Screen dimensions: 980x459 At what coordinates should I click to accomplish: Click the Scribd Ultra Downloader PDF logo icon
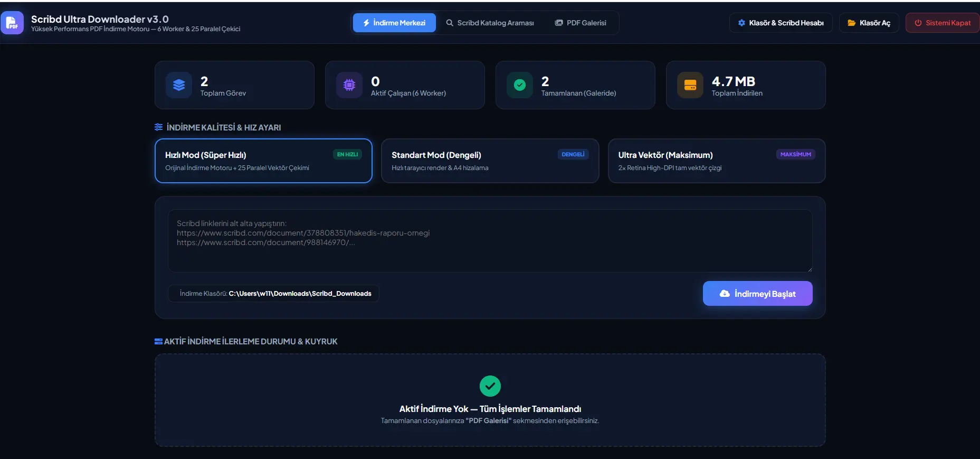coord(12,23)
